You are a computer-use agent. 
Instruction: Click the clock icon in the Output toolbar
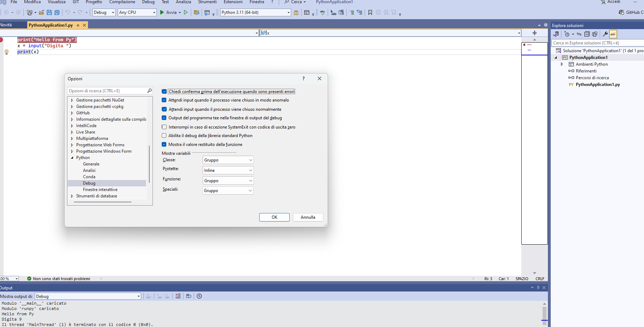click(x=199, y=296)
